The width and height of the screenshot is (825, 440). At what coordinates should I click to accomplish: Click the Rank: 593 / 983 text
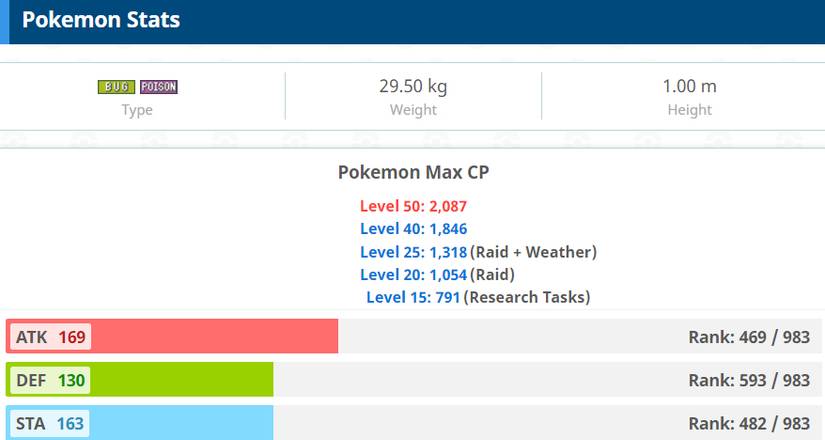tap(749, 380)
